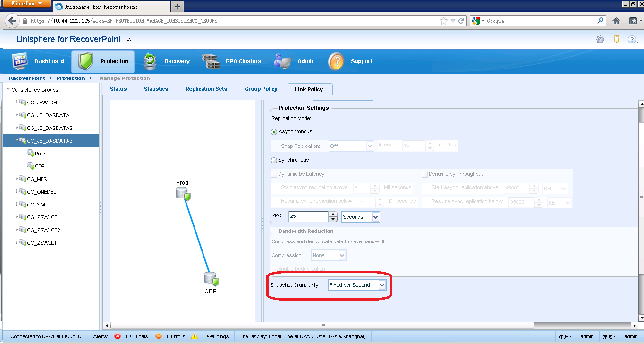The height and width of the screenshot is (344, 644).
Task: Click the green Protection shield icon
Action: tap(86, 61)
